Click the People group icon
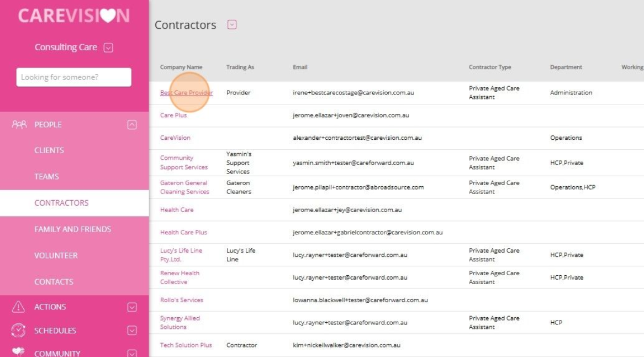644x357 pixels. [x=19, y=124]
